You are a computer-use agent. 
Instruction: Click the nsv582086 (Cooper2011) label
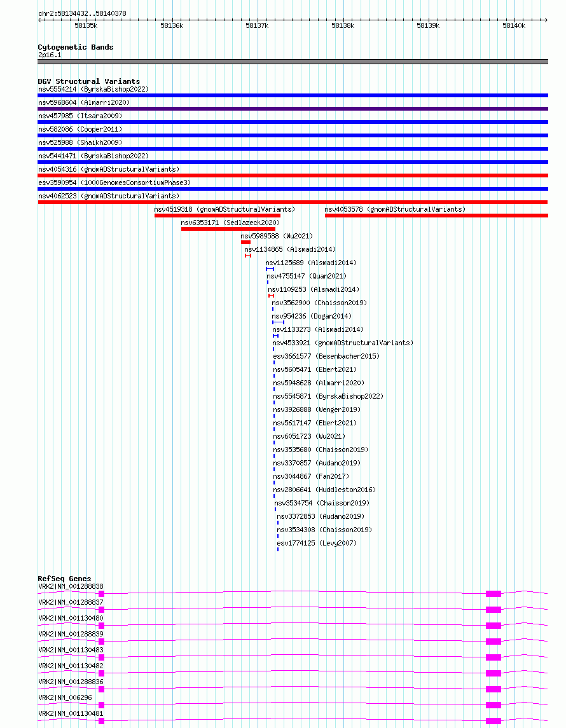click(x=80, y=129)
